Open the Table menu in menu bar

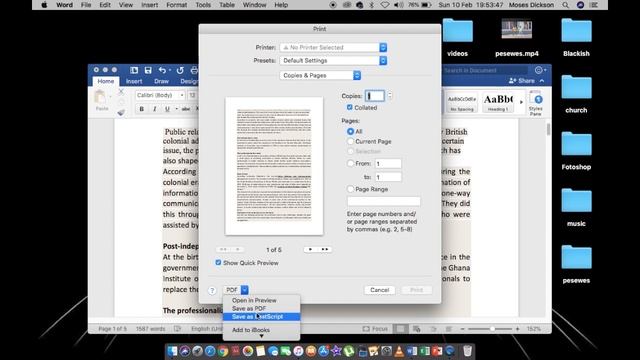pyautogui.click(x=227, y=5)
